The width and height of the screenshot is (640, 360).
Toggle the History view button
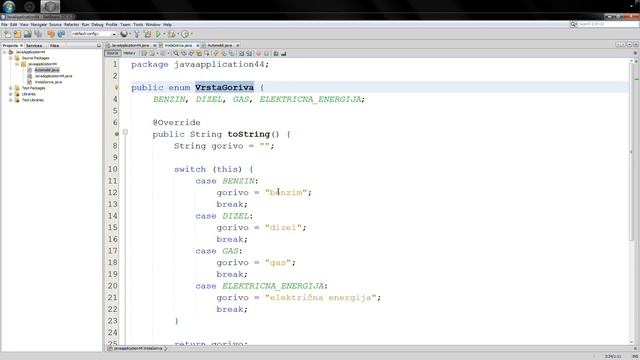click(x=129, y=53)
